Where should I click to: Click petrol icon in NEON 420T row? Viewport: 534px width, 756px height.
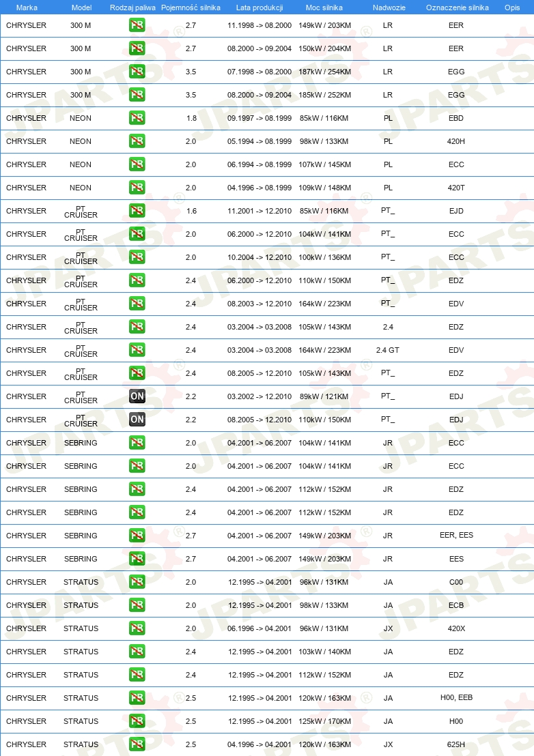coord(137,187)
